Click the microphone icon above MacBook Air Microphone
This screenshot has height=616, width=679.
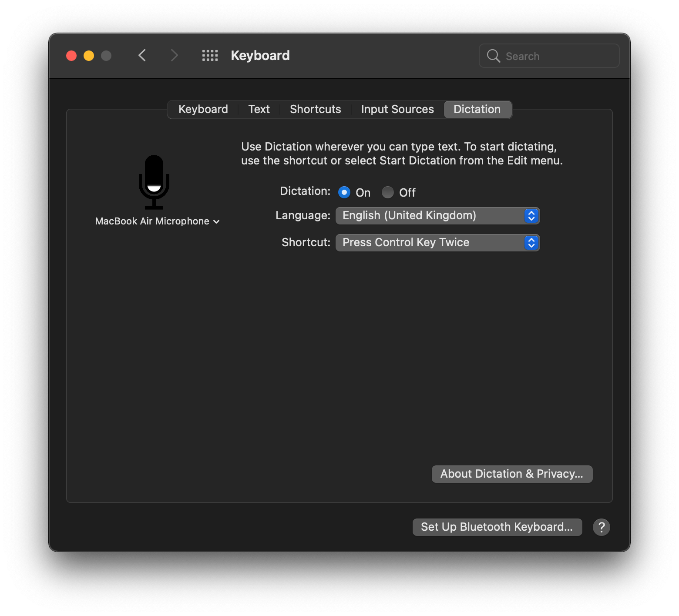(154, 181)
